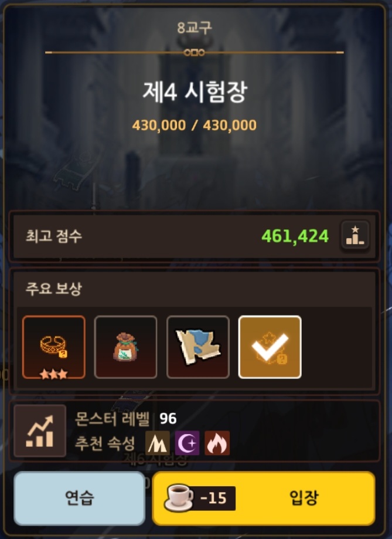This screenshot has width=392, height=539.
Task: Tap the -15 stamina cost label
Action: (213, 498)
